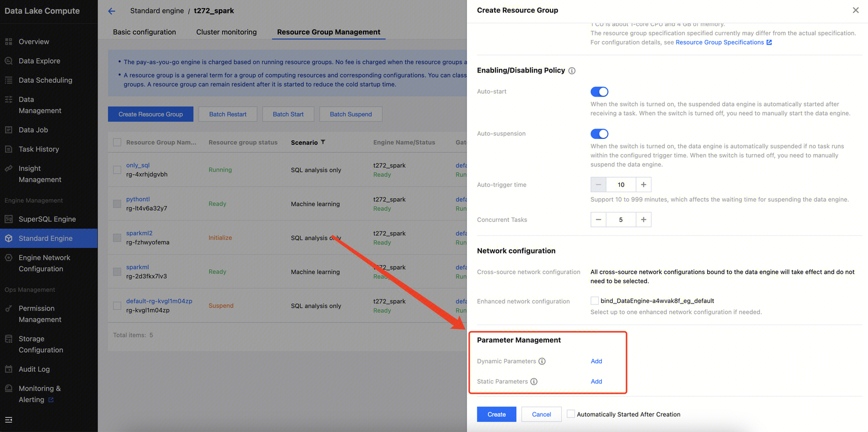Turn off the Auto-suspension switch
The width and height of the screenshot is (868, 432).
(x=599, y=134)
